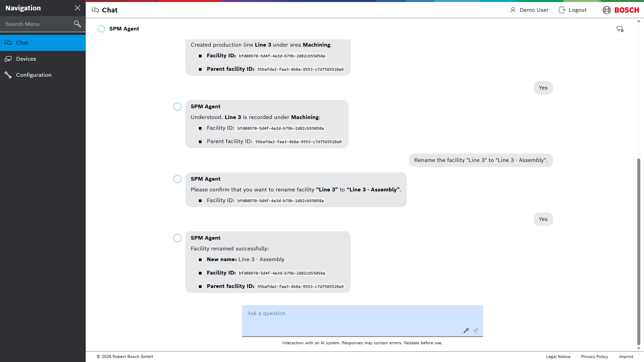644x362 pixels.
Task: Click the avatar beside 'Understood. Line 3' message
Action: [x=177, y=107]
